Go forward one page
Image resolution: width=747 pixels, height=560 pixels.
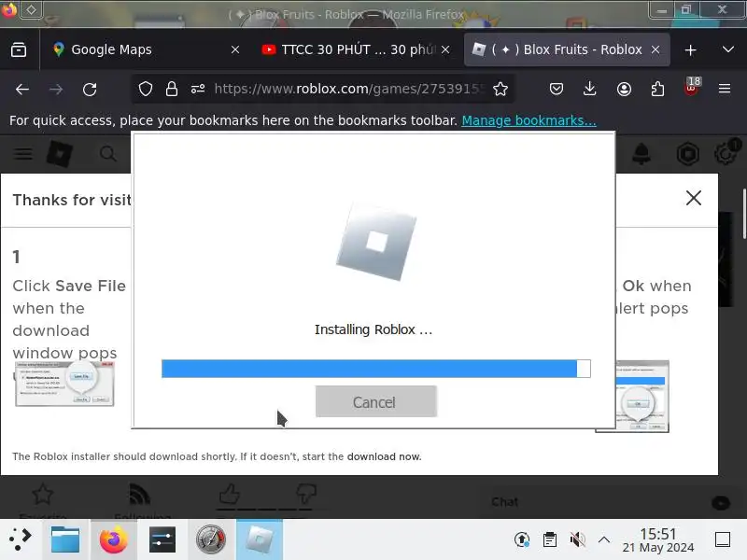click(56, 89)
